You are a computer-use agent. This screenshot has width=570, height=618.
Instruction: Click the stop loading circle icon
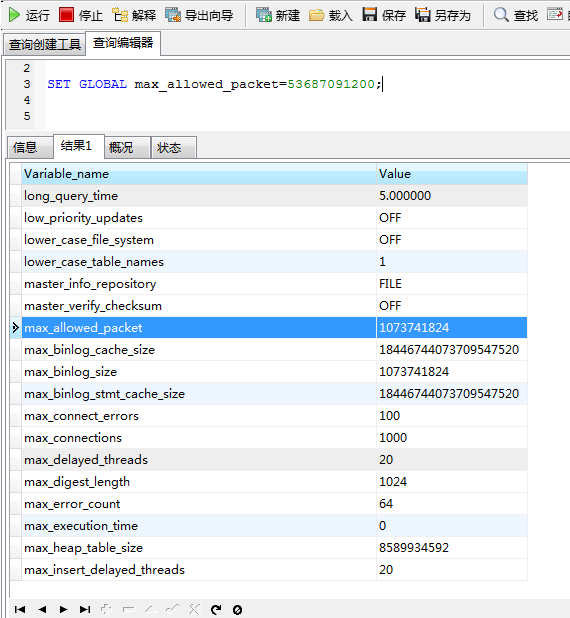coord(237,609)
